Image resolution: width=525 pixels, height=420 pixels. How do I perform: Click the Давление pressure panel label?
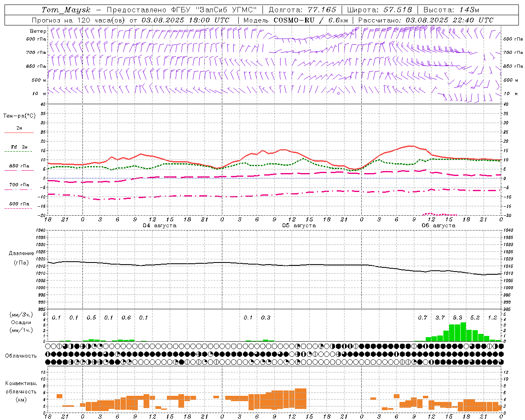tap(21, 253)
